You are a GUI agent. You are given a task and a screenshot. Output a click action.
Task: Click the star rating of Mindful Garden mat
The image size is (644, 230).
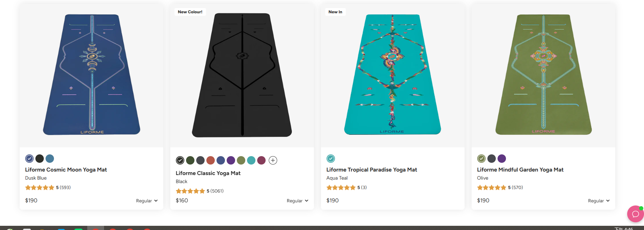click(x=492, y=188)
